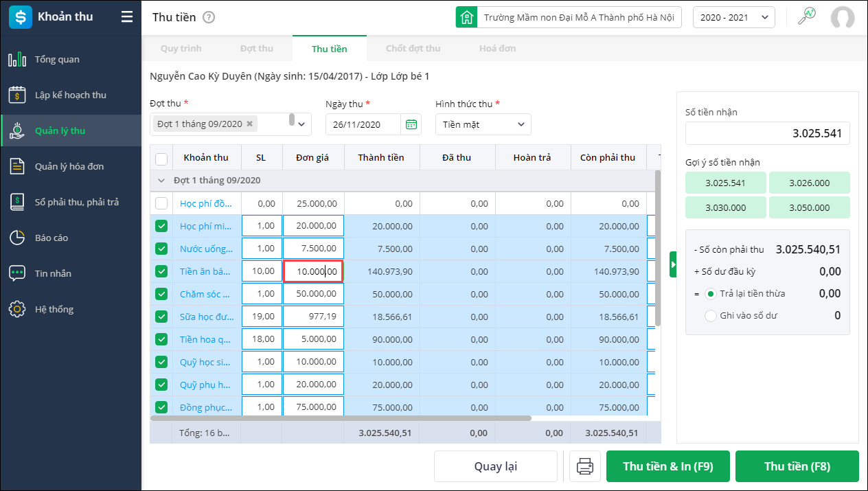The height and width of the screenshot is (491, 868).
Task: Select the Trả lại tiền thừa radio
Action: pos(711,294)
